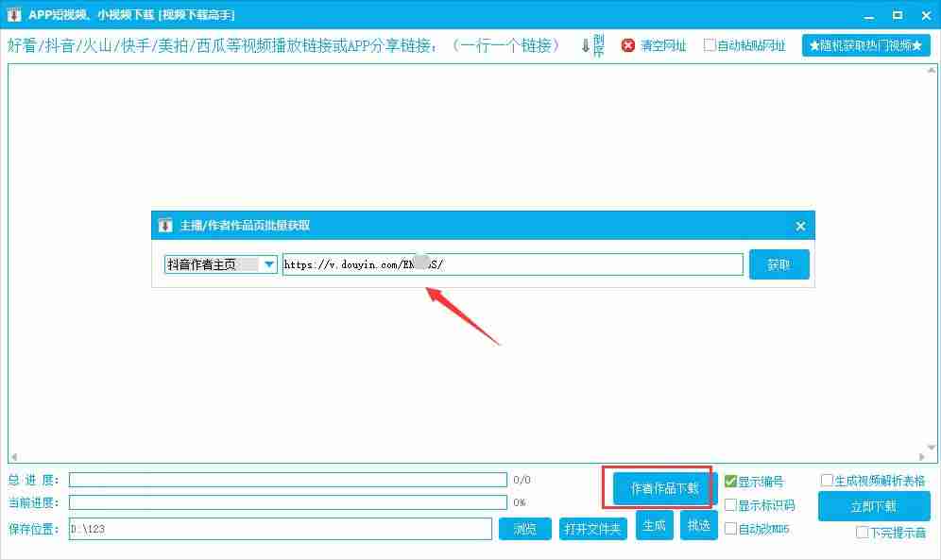Click the 总进度 label
Image resolution: width=941 pixels, height=560 pixels.
[x=34, y=480]
